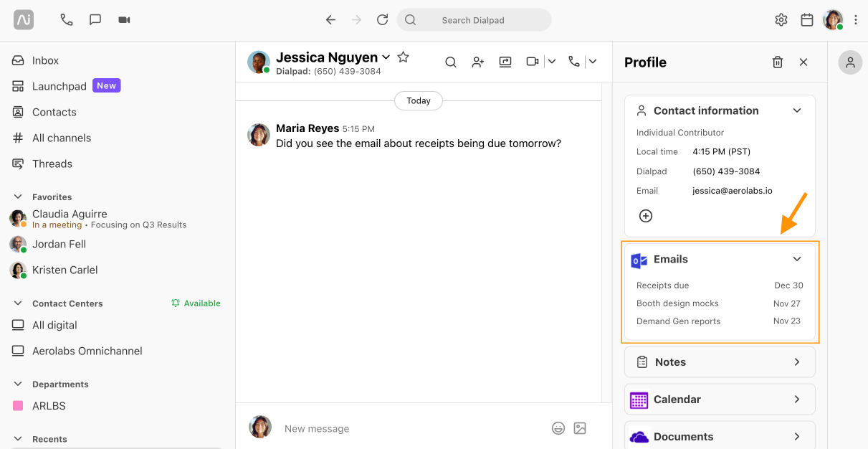868x449 pixels.
Task: Click Maria Reyes avatar in the message
Action: click(259, 134)
